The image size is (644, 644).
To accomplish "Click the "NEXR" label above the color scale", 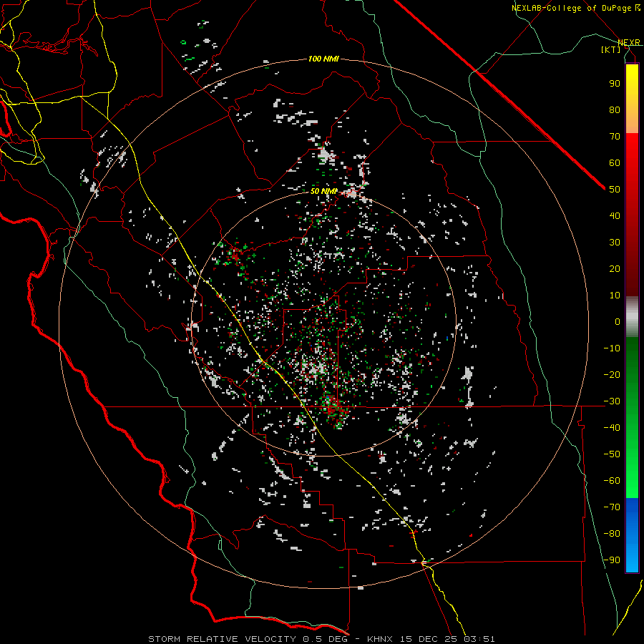I will point(629,42).
